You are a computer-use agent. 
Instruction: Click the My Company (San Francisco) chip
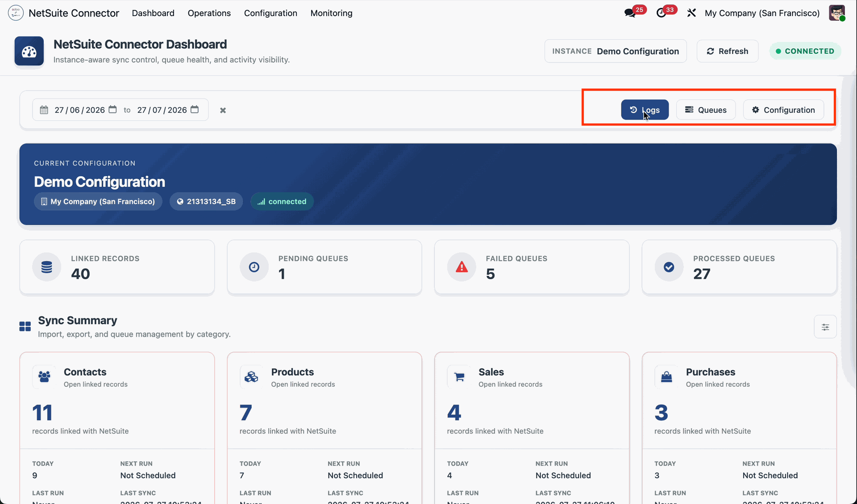pyautogui.click(x=98, y=202)
